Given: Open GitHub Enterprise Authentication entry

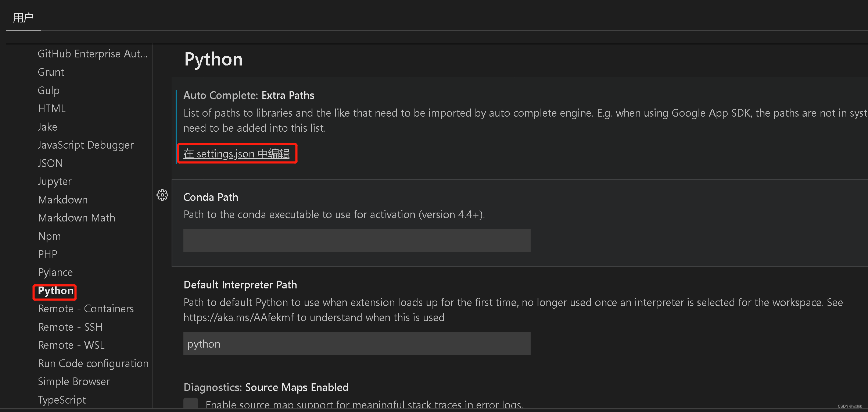Looking at the screenshot, I should (x=92, y=54).
